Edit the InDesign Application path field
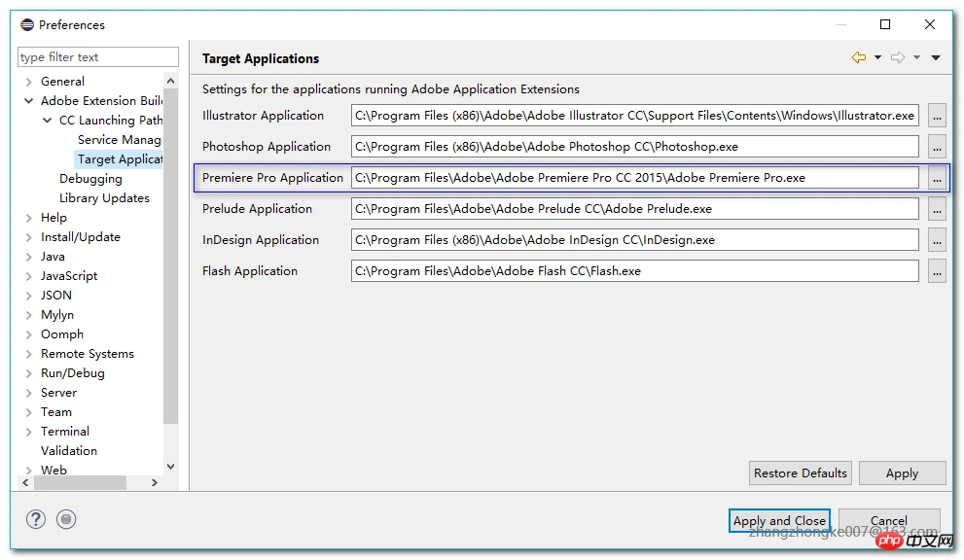Viewport: 964px width, 560px height. 635,240
